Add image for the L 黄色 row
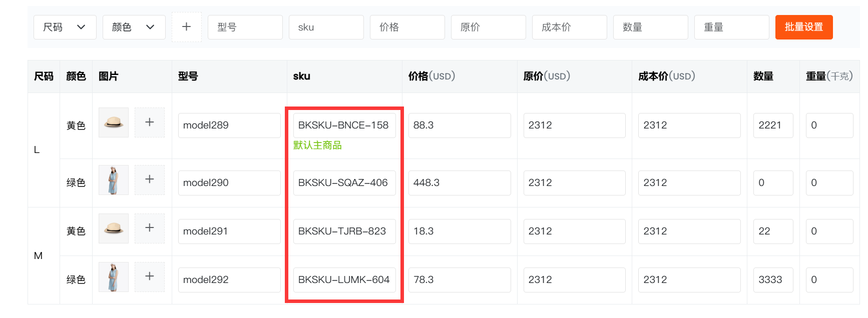Image resolution: width=868 pixels, height=318 pixels. [x=150, y=122]
